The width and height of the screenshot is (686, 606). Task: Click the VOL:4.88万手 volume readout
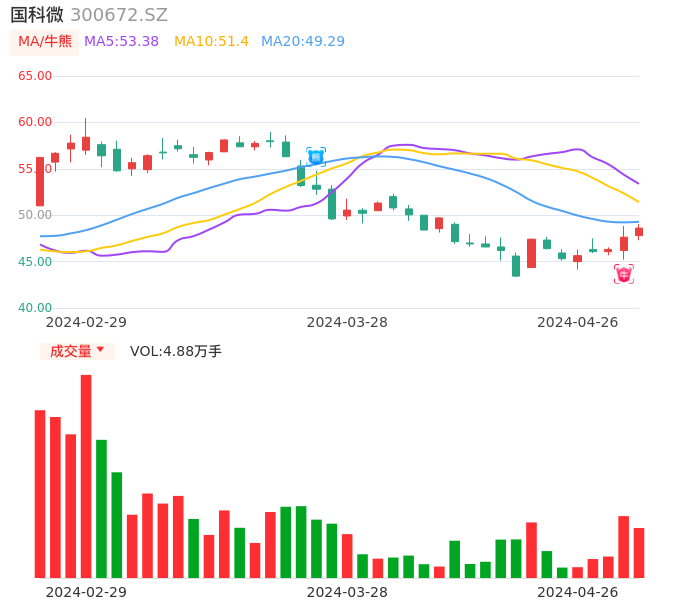click(x=176, y=351)
